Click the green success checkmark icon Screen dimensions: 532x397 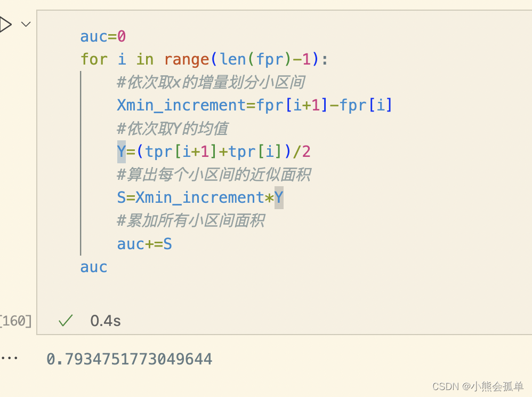pyautogui.click(x=66, y=320)
